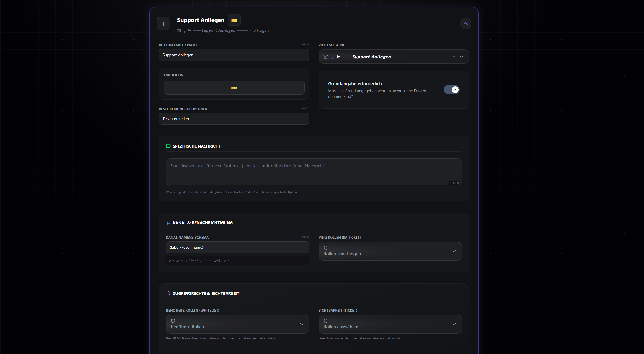Click the shield icon inside the Benötigte Rollen selector
Screen dimensions: 644x354
coord(173,321)
